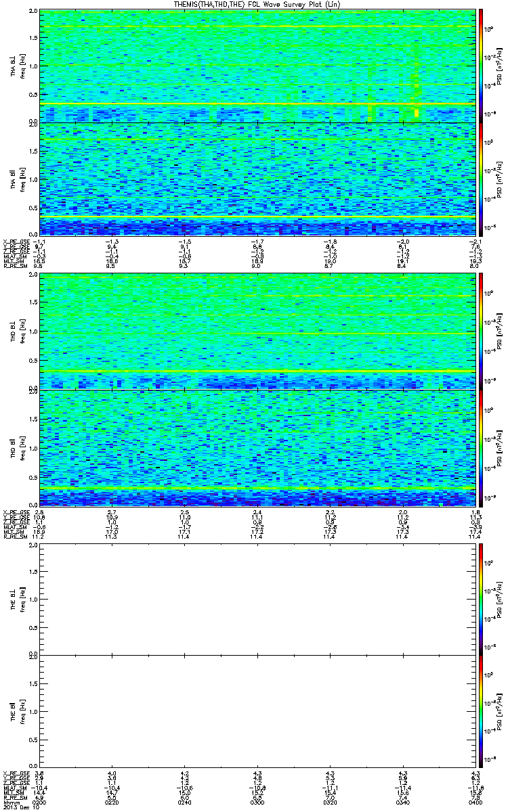The image size is (508, 812).
Task: Click the empty THE BL plot panel
Action: pyautogui.click(x=257, y=598)
